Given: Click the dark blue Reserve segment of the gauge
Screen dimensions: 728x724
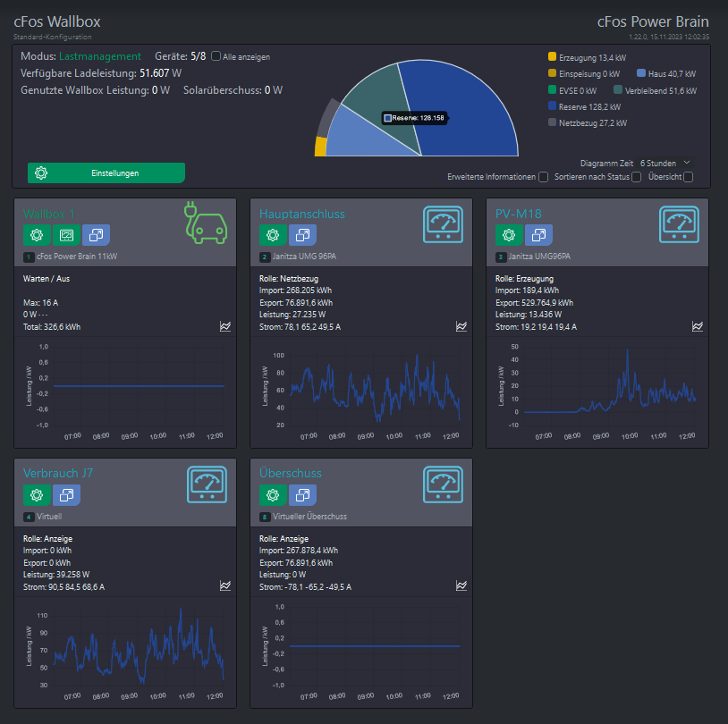Looking at the screenshot, I should pyautogui.click(x=469, y=112).
